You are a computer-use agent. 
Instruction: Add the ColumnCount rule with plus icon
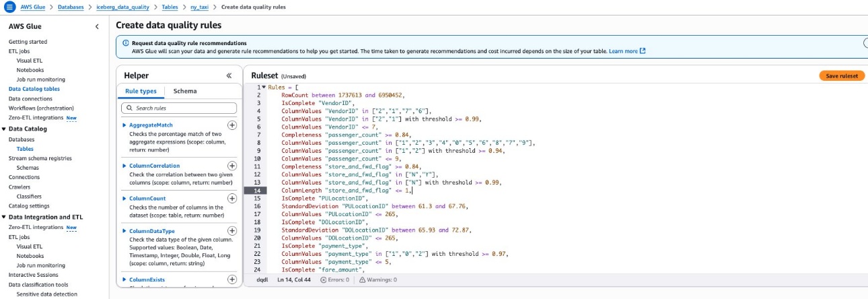232,199
